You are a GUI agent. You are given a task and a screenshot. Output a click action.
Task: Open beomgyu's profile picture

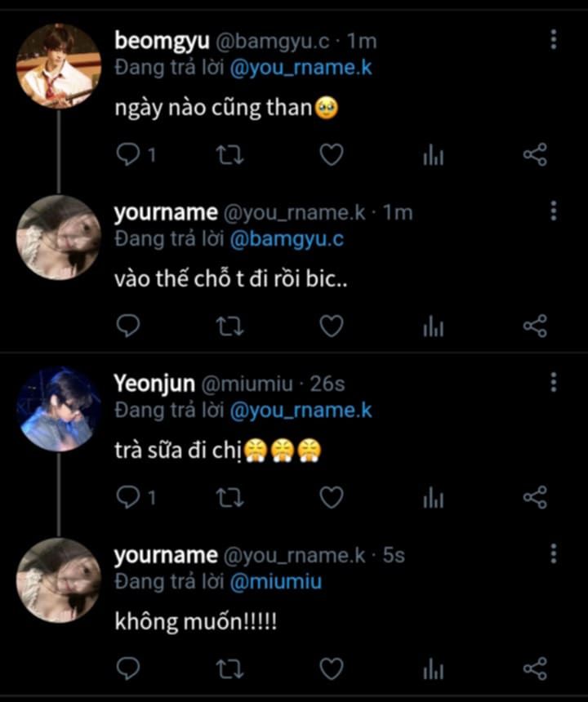coord(59,65)
